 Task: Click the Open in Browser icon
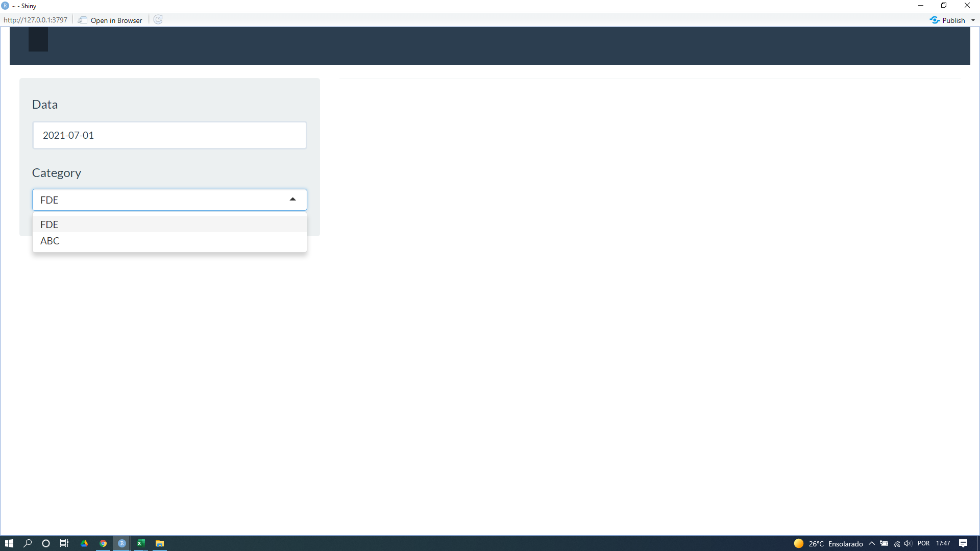pos(82,20)
